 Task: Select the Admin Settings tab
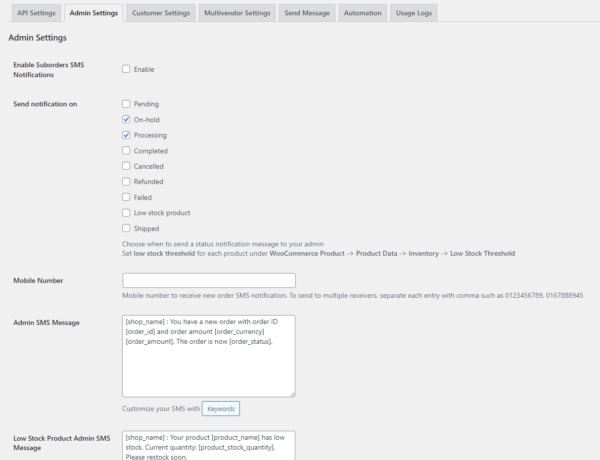(94, 13)
